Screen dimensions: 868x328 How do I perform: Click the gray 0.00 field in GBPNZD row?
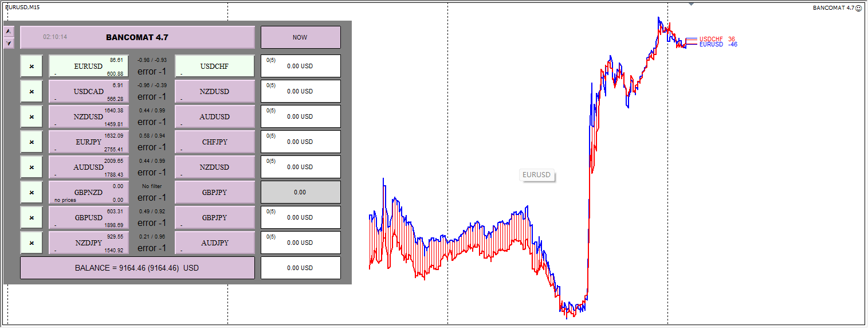point(300,192)
